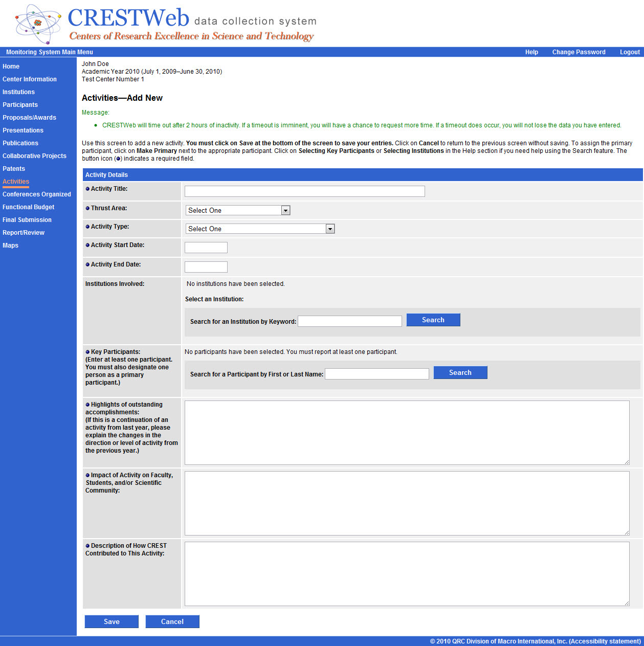
Task: Click required-field icon beside Key Participants
Action: pos(87,352)
